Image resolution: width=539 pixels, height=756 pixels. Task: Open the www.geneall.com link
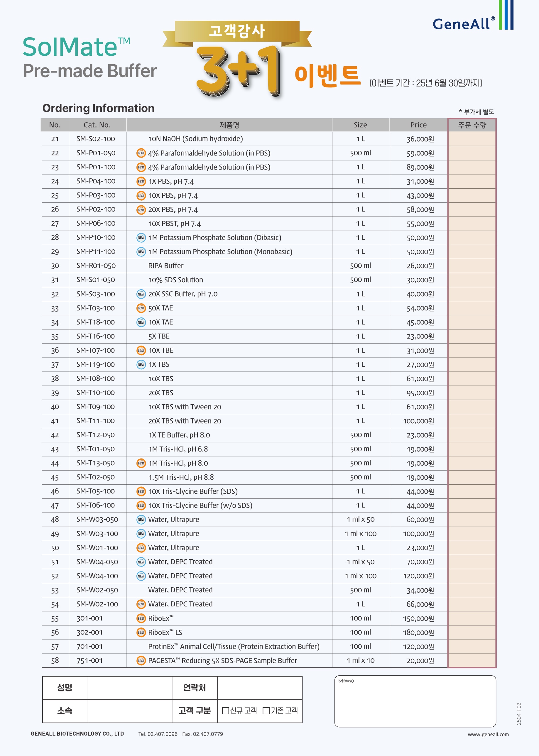[488, 734]
